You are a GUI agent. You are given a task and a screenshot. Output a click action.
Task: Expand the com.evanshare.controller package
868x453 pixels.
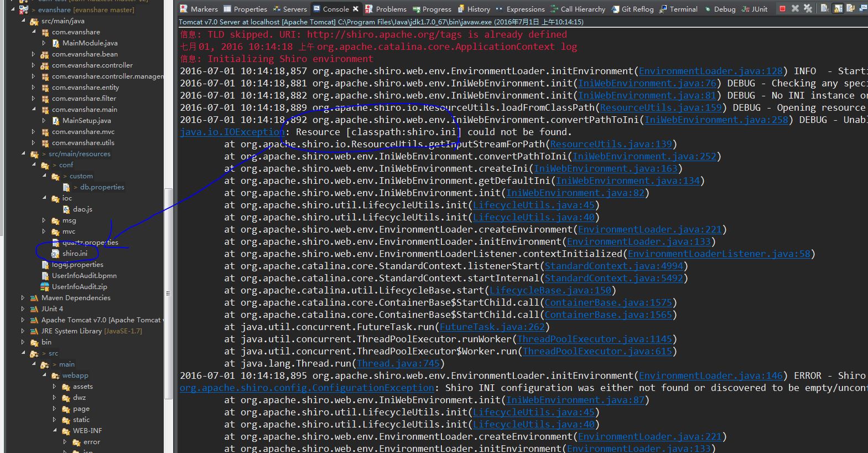pos(34,65)
